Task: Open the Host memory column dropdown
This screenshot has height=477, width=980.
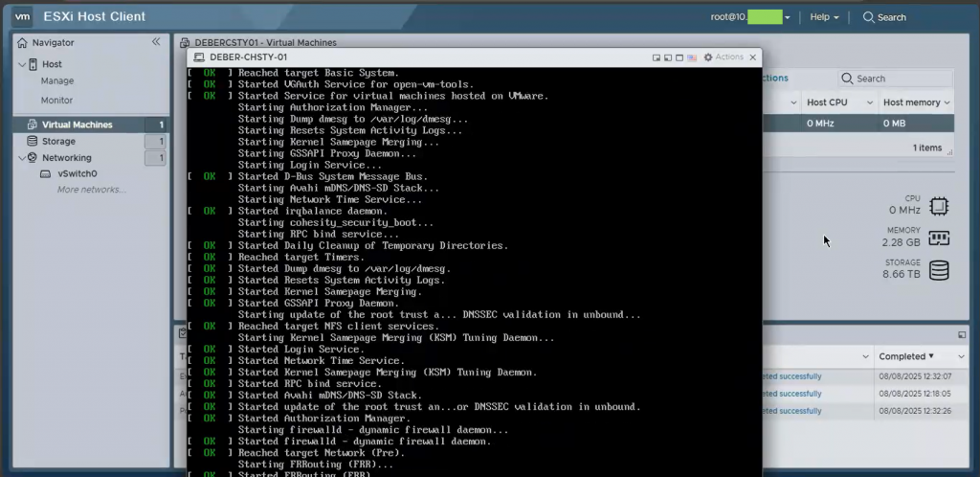Action: pyautogui.click(x=947, y=102)
